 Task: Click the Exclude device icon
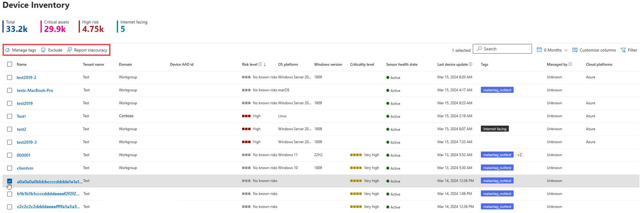pyautogui.click(x=43, y=50)
